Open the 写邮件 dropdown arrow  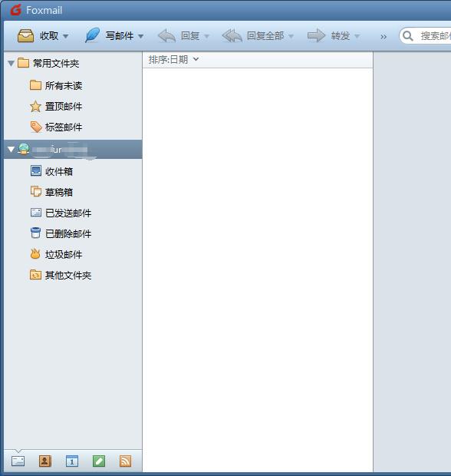click(x=140, y=36)
